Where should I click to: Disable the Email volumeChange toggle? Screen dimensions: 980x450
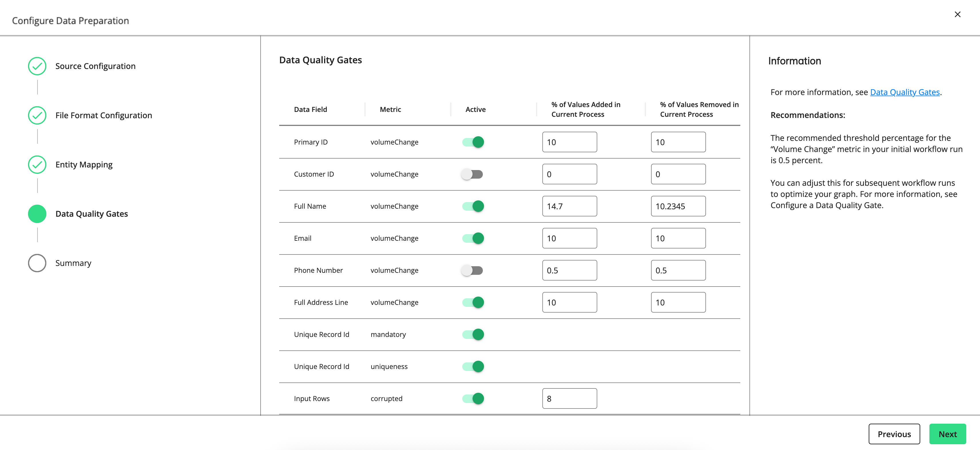click(473, 238)
